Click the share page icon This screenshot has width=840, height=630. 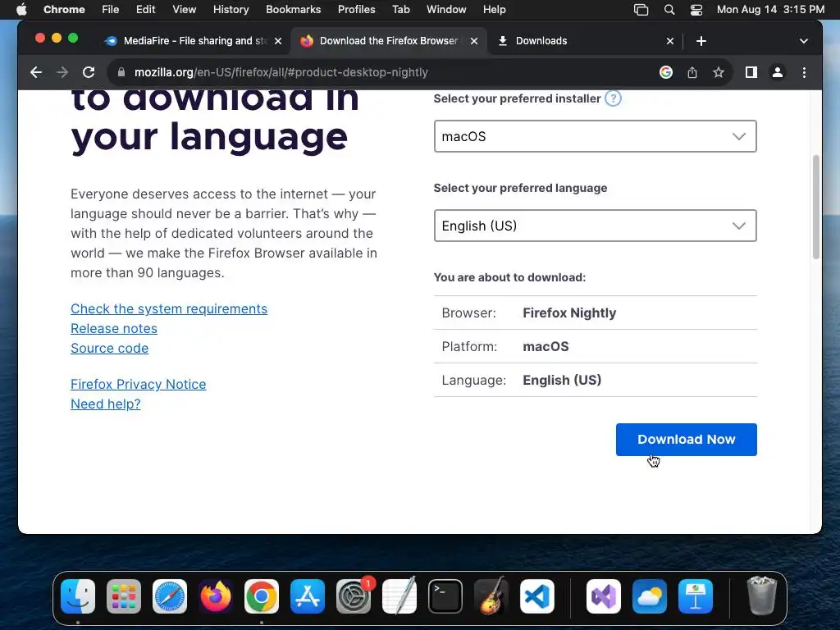tap(692, 72)
